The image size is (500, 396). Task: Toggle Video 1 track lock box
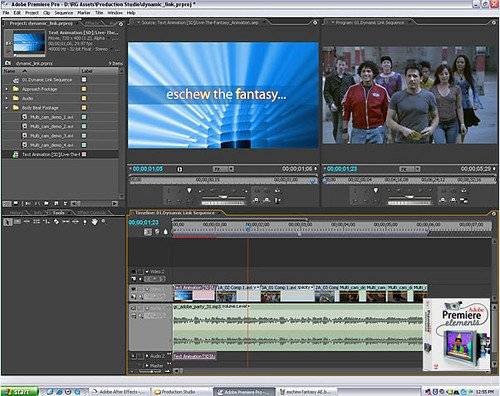click(x=141, y=289)
